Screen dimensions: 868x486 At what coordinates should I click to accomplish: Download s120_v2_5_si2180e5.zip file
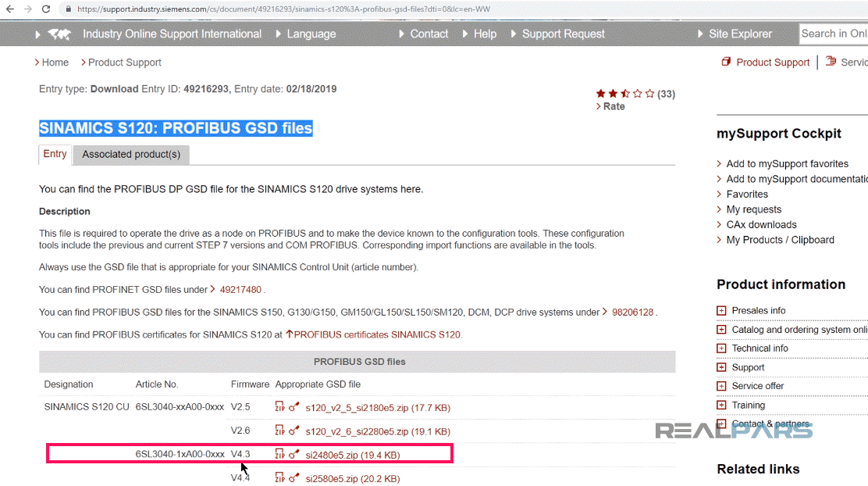click(378, 408)
